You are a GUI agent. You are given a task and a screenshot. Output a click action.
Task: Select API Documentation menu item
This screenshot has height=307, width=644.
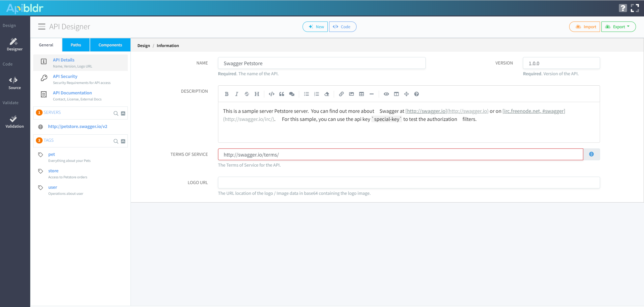coord(80,96)
